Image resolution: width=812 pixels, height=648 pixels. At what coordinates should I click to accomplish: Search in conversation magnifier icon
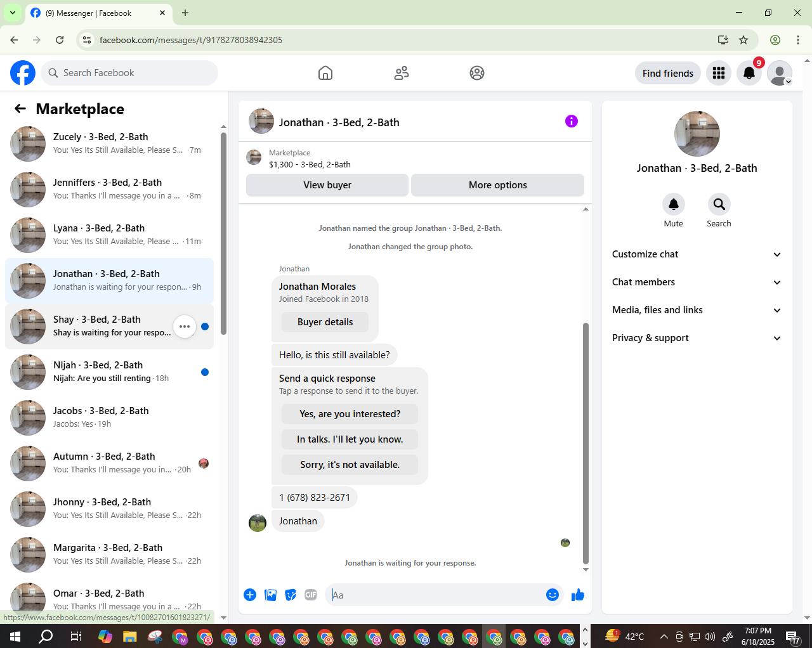pos(719,204)
